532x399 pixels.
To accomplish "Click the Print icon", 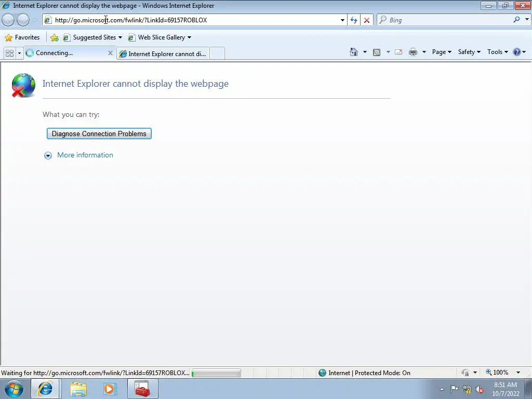I will [413, 52].
